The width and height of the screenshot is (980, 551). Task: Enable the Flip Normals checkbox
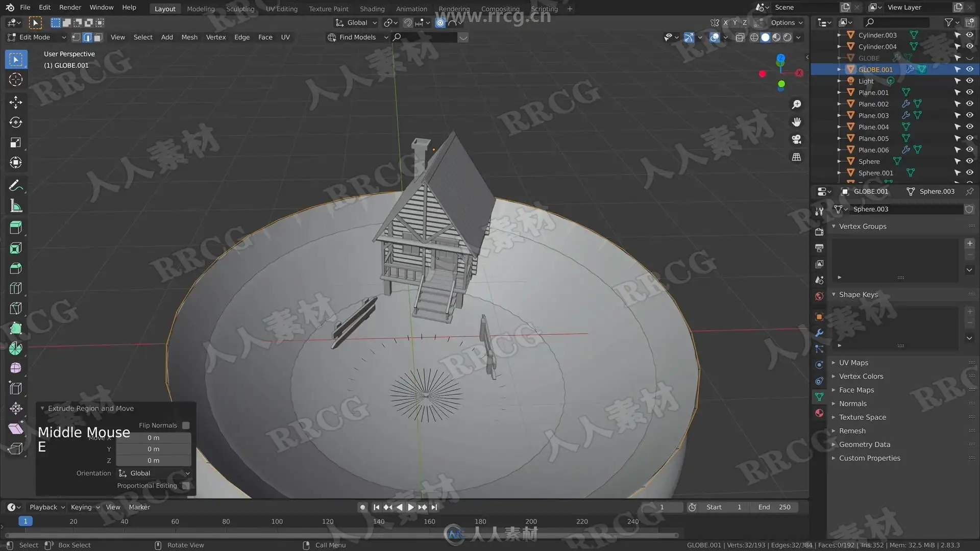186,425
